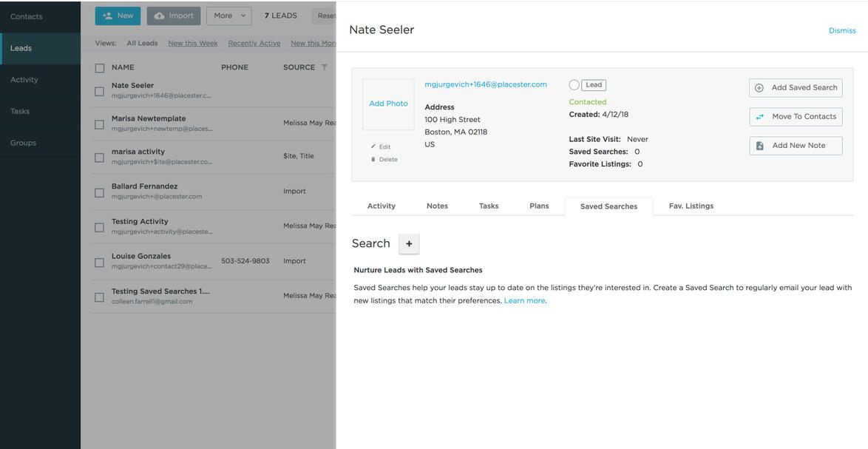Click the Add Saved Search plus-circle icon
Screen dimensions: 868x449
click(759, 87)
